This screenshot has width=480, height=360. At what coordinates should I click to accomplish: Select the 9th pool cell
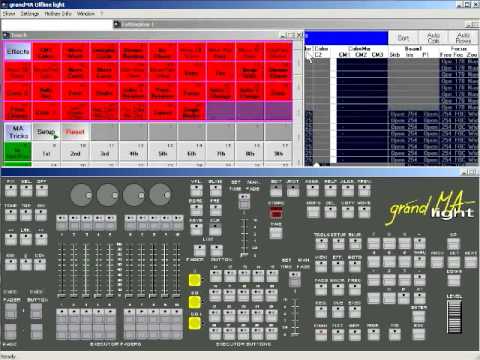tap(279, 152)
